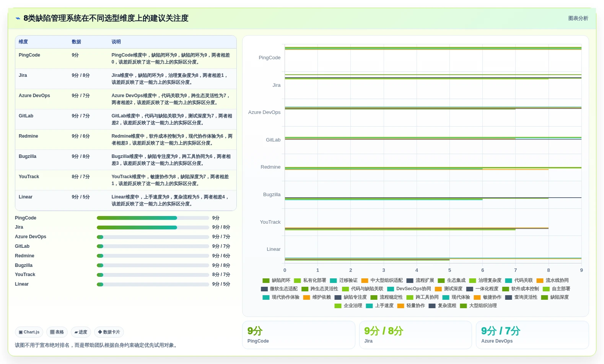Toggle the 生态集成 legend series
604x364 pixels.
coord(452,281)
